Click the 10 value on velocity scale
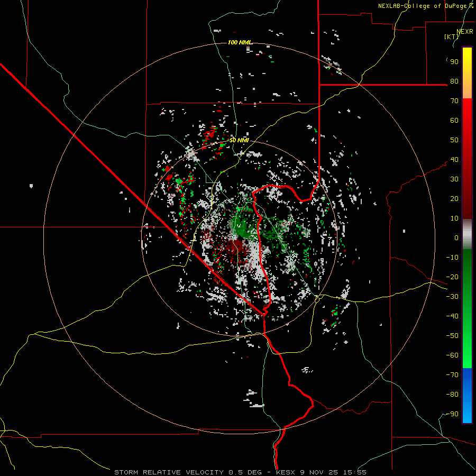The width and height of the screenshot is (476, 476). pyautogui.click(x=454, y=218)
